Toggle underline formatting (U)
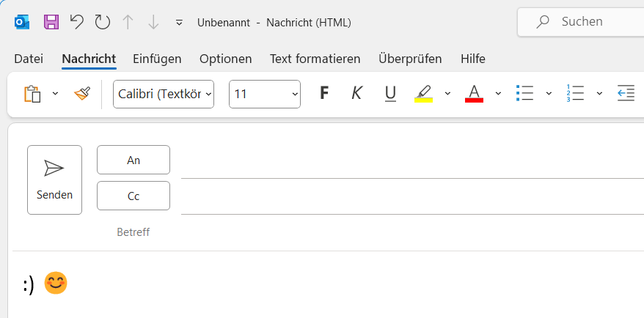 390,93
